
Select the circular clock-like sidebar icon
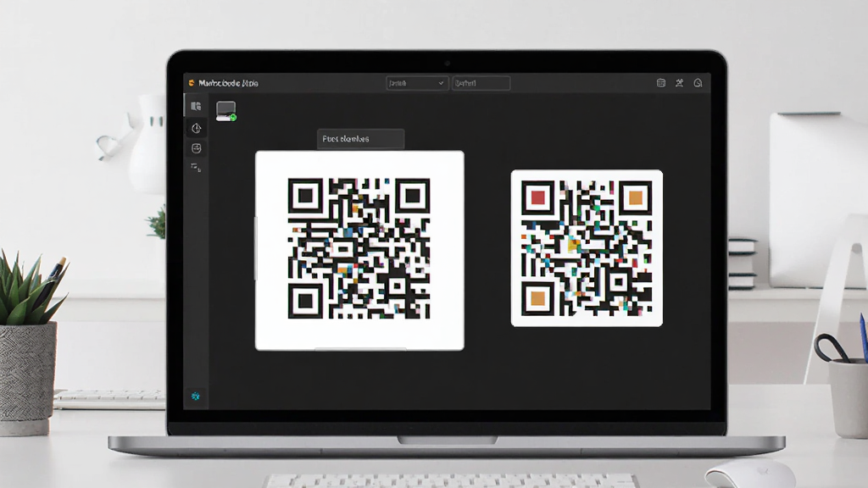196,129
